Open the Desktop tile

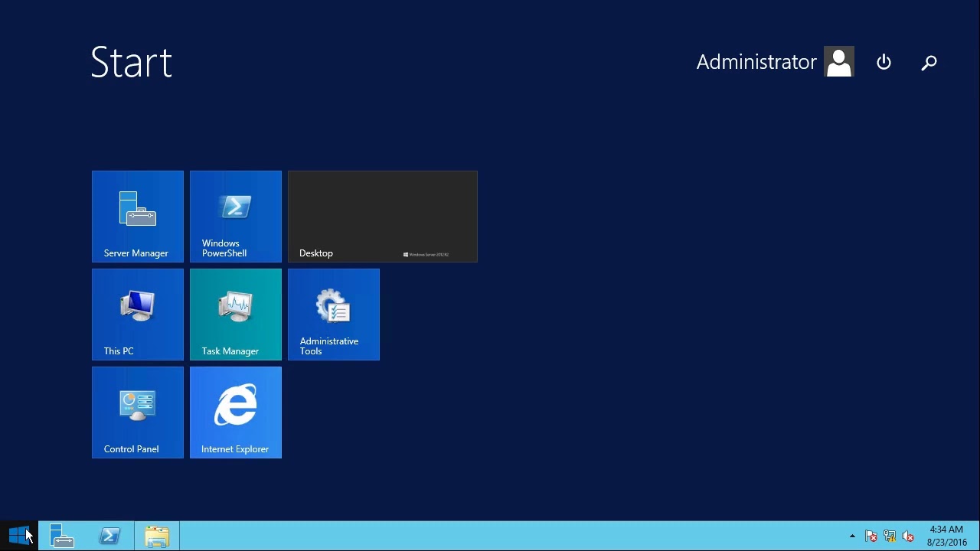point(383,217)
